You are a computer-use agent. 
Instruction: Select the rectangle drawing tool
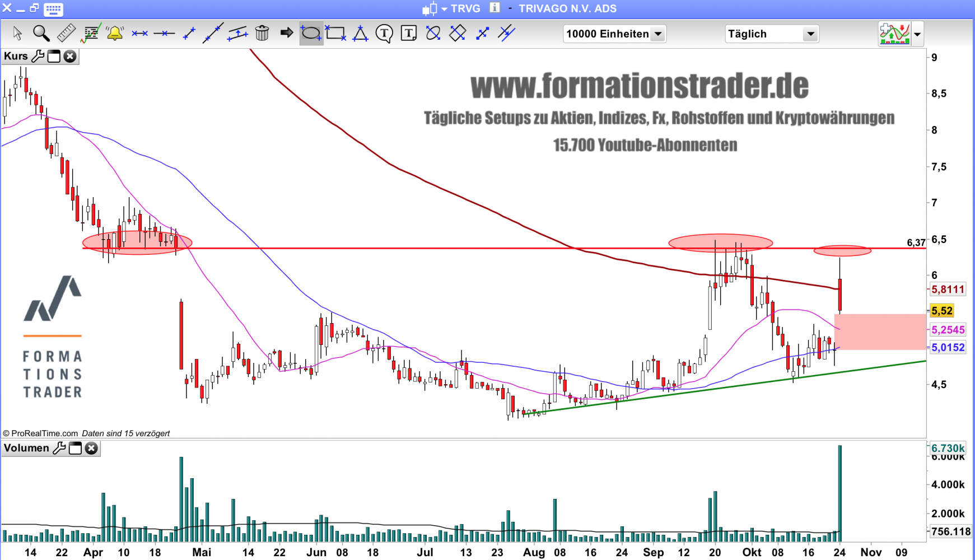(x=335, y=34)
